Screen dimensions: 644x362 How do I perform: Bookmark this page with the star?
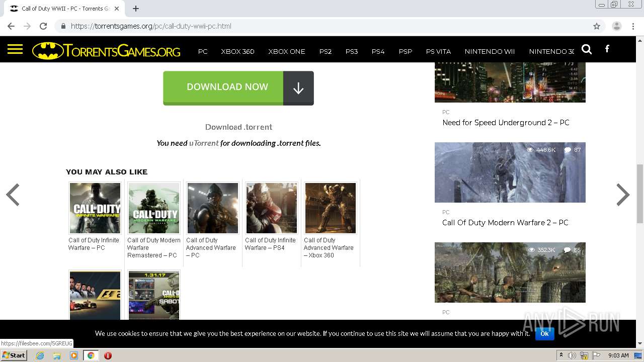(597, 26)
